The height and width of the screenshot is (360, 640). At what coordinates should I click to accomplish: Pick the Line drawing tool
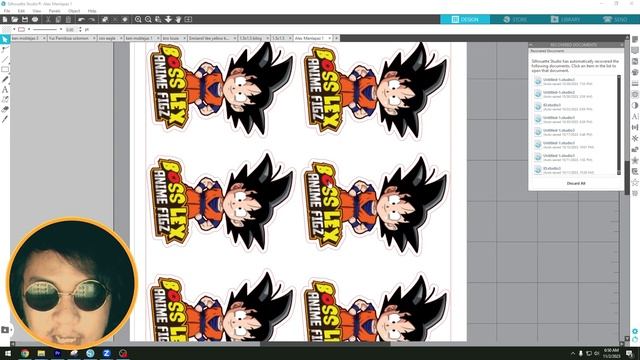[x=5, y=60]
